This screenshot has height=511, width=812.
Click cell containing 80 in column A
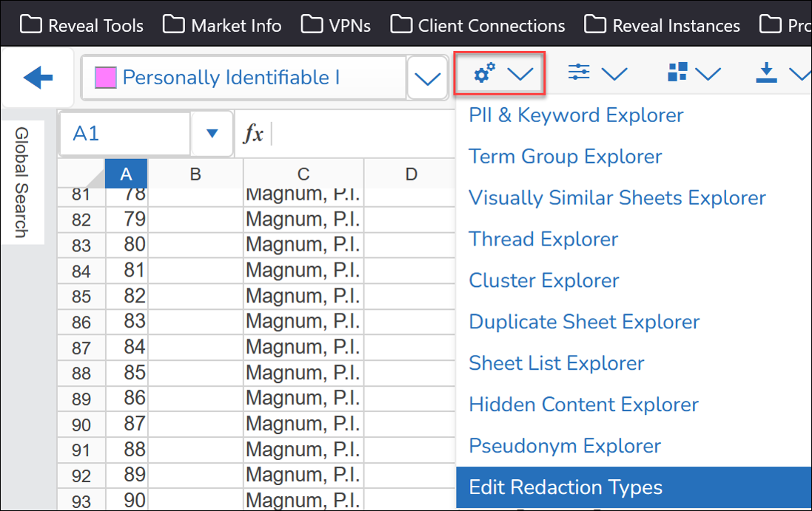pos(127,246)
